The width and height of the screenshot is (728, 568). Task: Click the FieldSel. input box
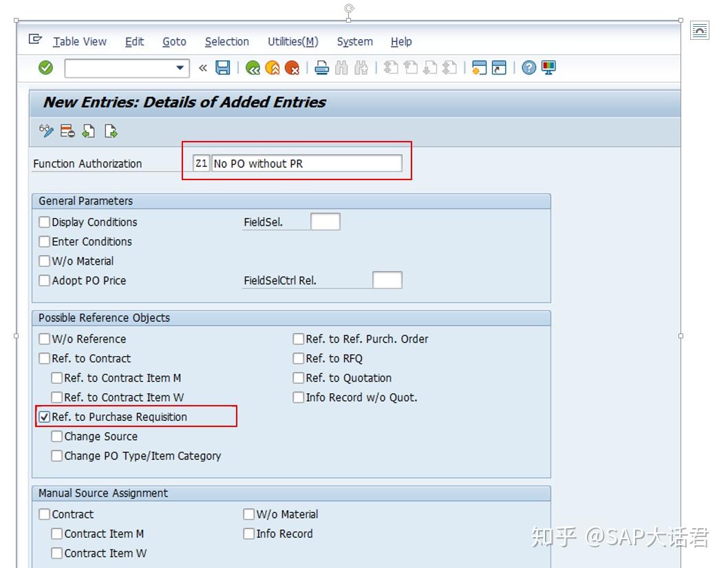pyautogui.click(x=325, y=222)
